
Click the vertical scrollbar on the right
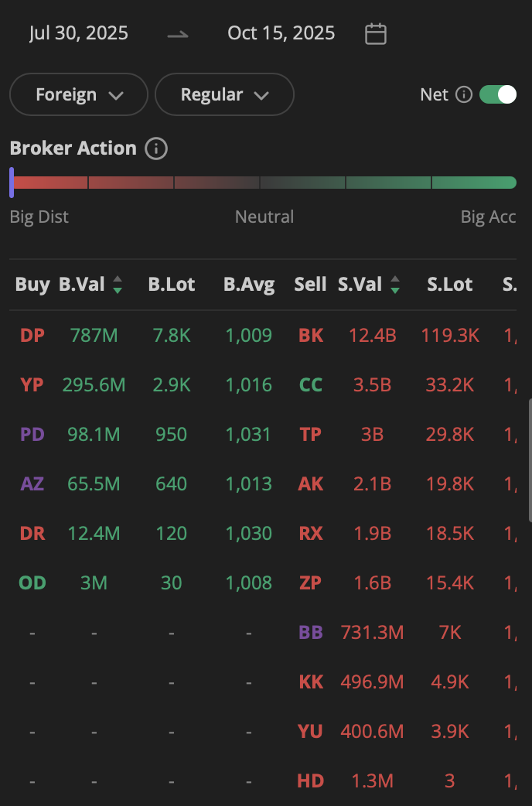[x=529, y=460]
